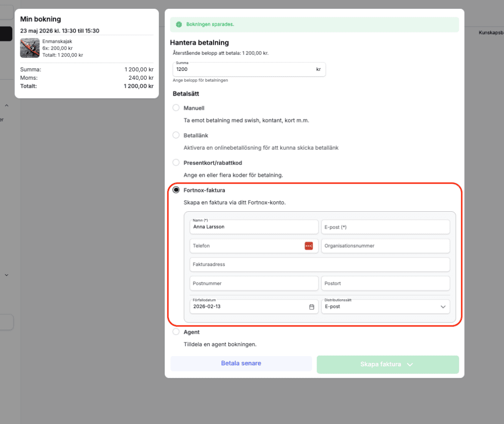The width and height of the screenshot is (504, 424).
Task: Click the Postnummer input field
Action: (254, 284)
